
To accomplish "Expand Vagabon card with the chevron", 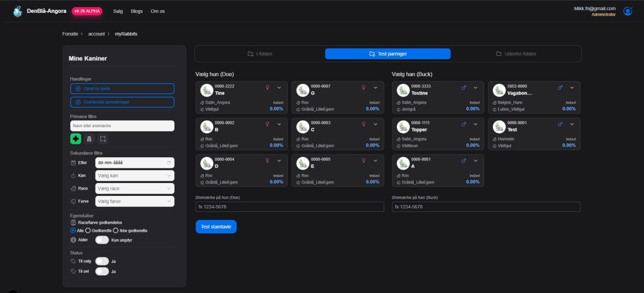I will pos(572,87).
